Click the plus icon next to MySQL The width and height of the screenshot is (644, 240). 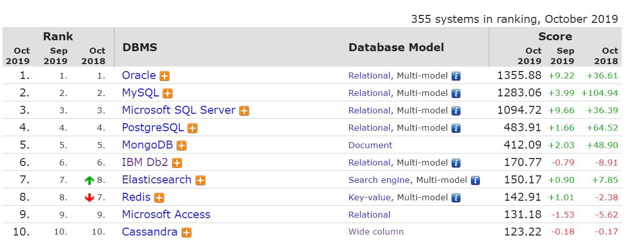[168, 93]
